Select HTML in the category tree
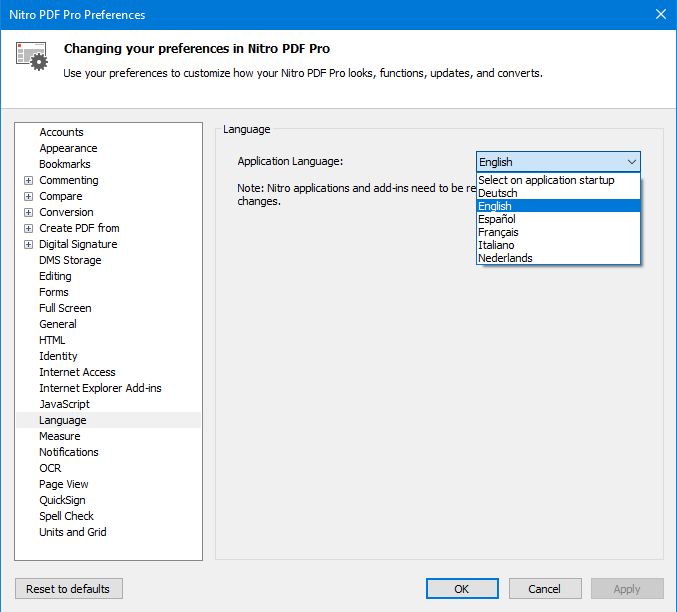This screenshot has height=612, width=677. [52, 340]
